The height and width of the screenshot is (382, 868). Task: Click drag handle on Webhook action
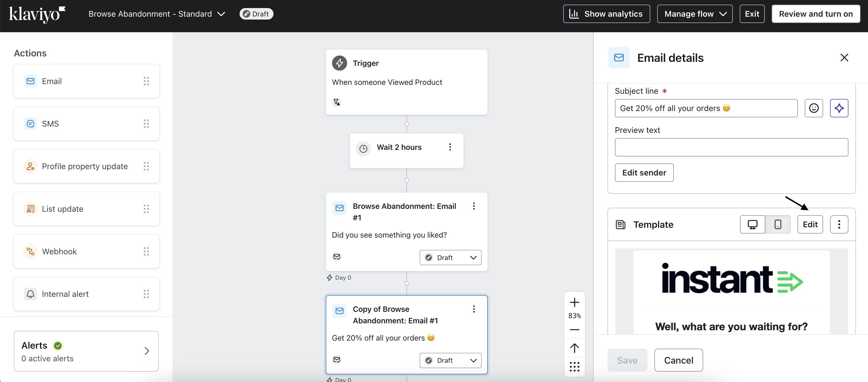(146, 251)
